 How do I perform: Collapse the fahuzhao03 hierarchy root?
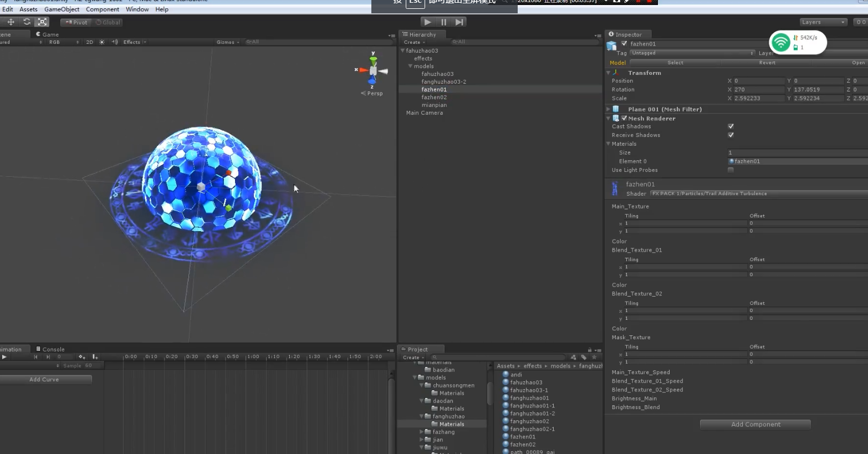(x=403, y=50)
